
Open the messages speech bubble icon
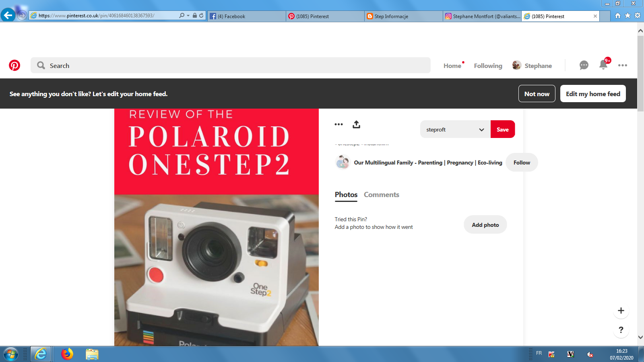584,65
